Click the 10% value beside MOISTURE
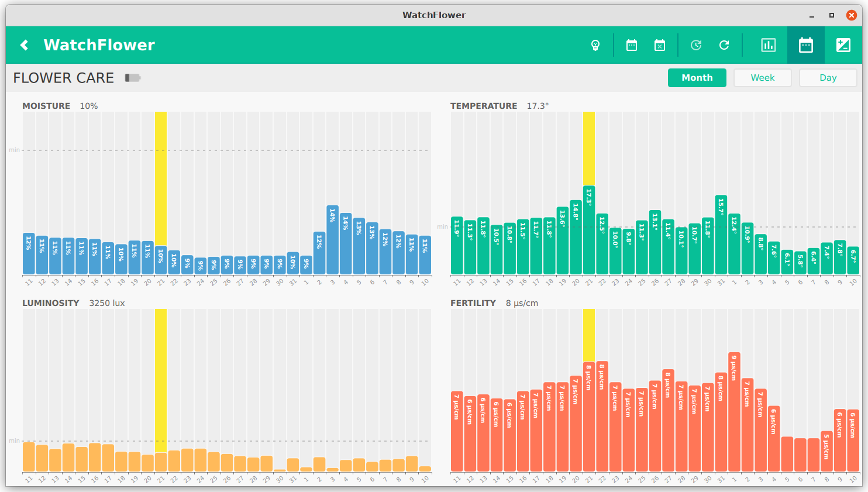The image size is (868, 492). (x=89, y=106)
